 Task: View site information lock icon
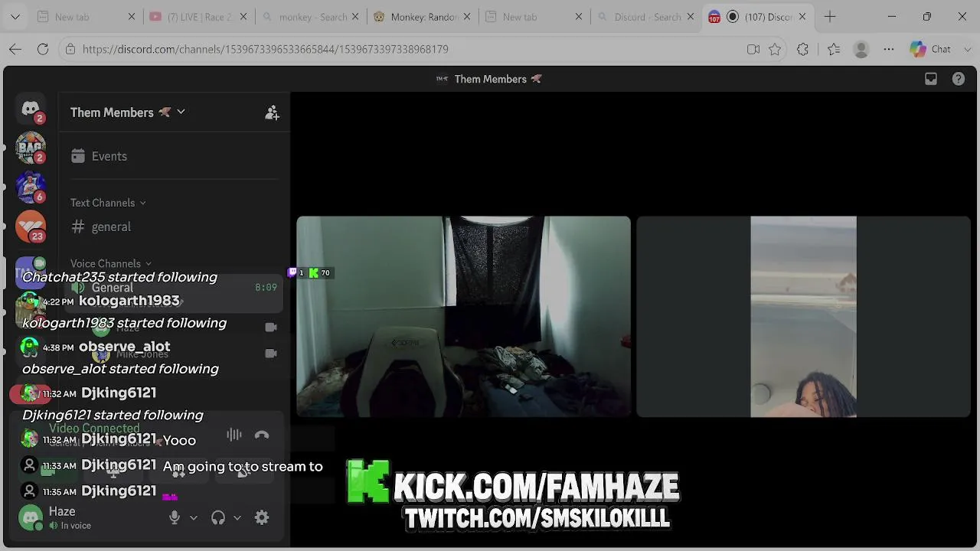point(70,49)
